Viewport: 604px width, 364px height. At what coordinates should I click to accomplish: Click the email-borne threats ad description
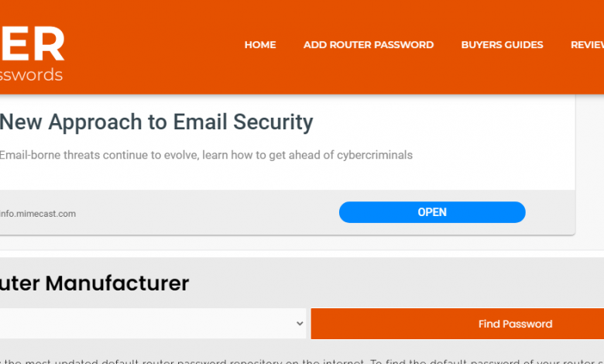[x=206, y=155]
